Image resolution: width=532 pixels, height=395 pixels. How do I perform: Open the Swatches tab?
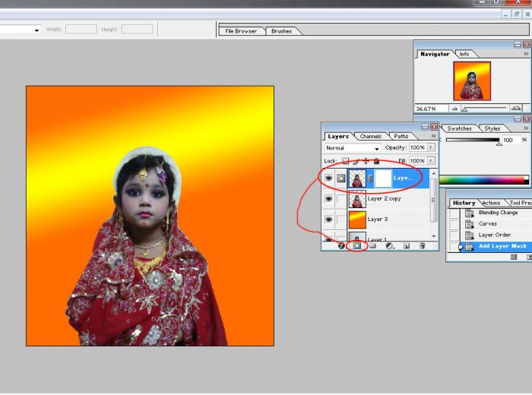pyautogui.click(x=459, y=128)
